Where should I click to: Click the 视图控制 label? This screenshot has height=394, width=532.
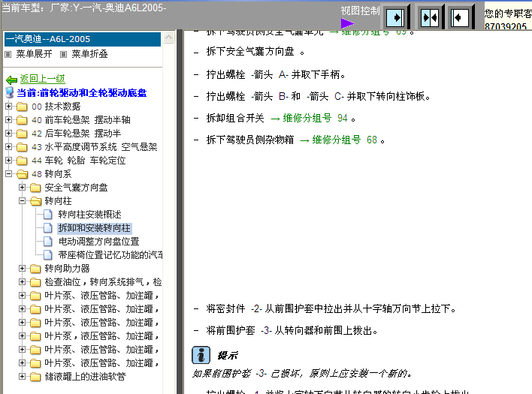(360, 11)
